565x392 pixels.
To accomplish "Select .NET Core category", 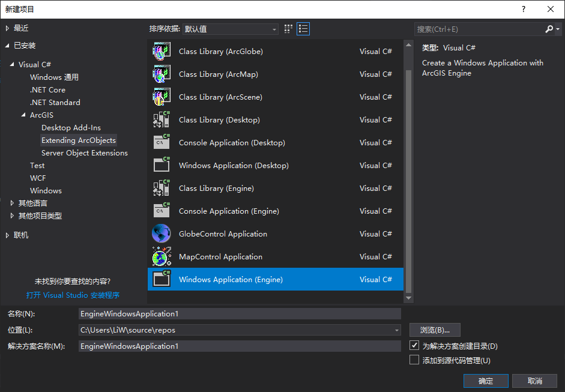I will coord(47,89).
